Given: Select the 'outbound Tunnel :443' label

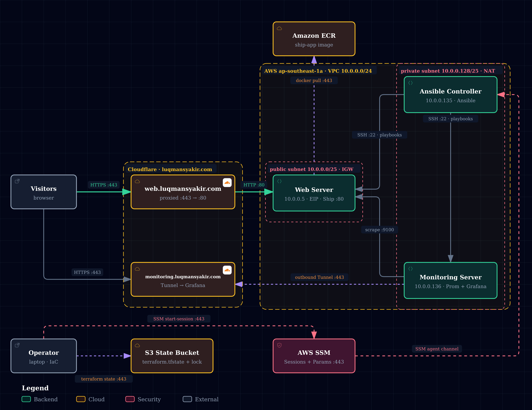Looking at the screenshot, I should coord(319,277).
